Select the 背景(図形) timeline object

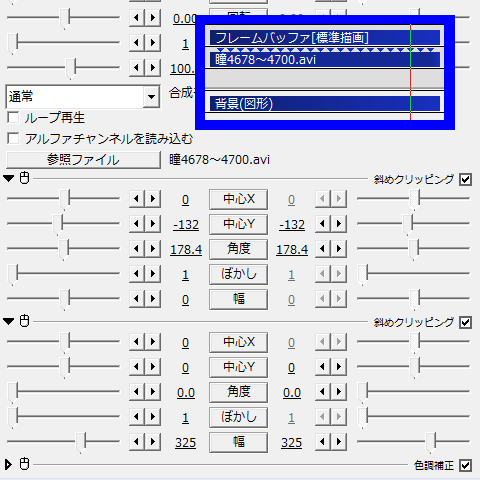(325, 104)
